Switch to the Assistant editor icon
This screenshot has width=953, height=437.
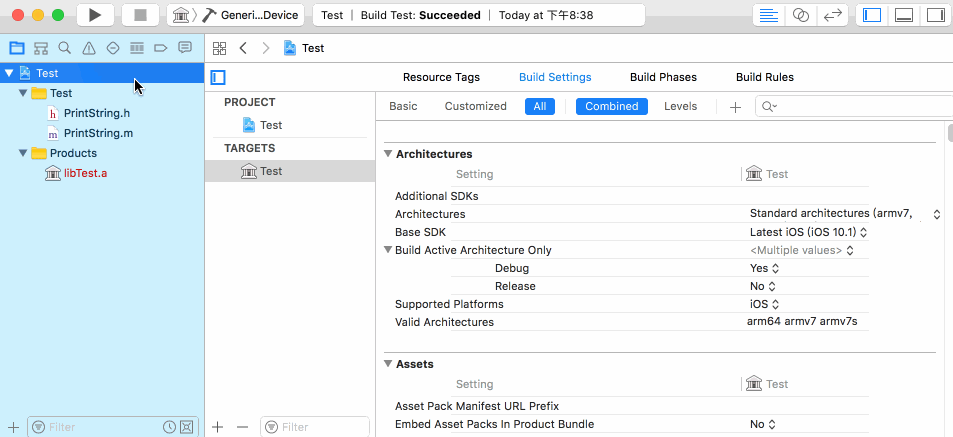coord(801,16)
